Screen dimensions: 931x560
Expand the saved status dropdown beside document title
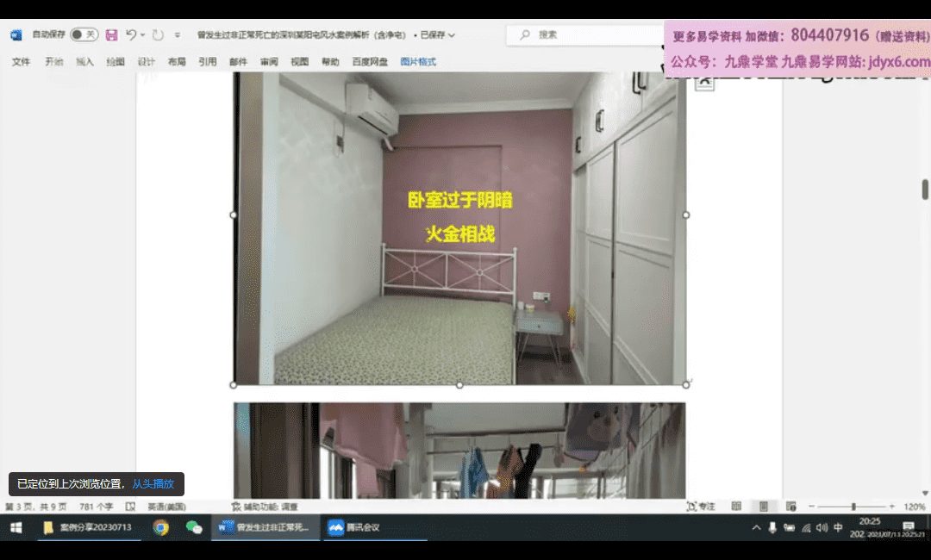click(451, 35)
